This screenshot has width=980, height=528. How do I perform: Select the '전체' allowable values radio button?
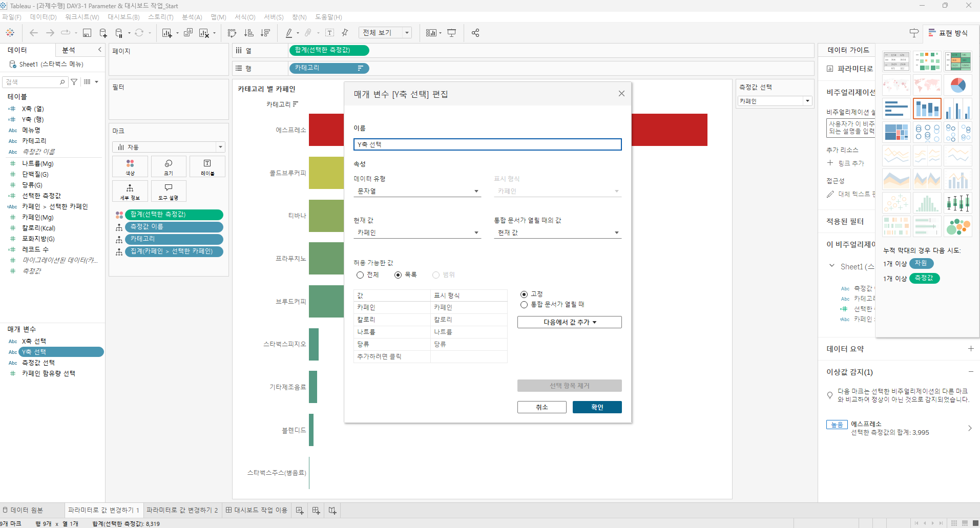[x=360, y=275]
